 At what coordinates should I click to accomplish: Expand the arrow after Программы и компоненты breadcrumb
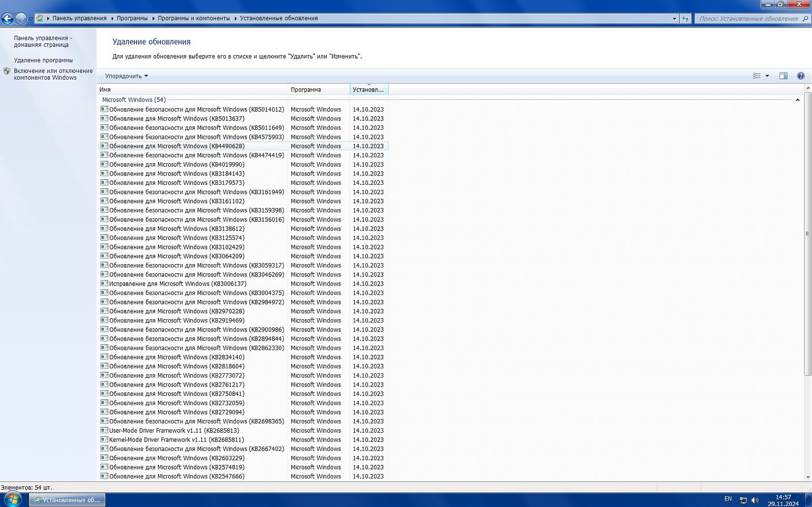click(235, 18)
